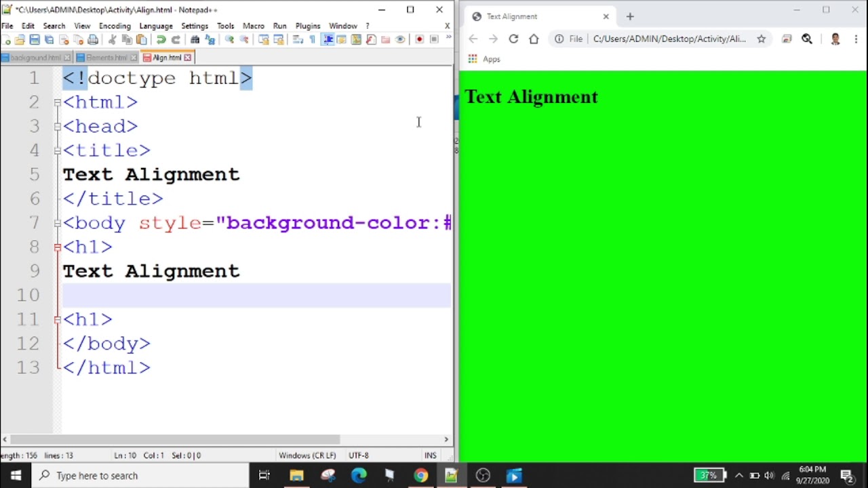Close the background.html tab with its X

67,58
